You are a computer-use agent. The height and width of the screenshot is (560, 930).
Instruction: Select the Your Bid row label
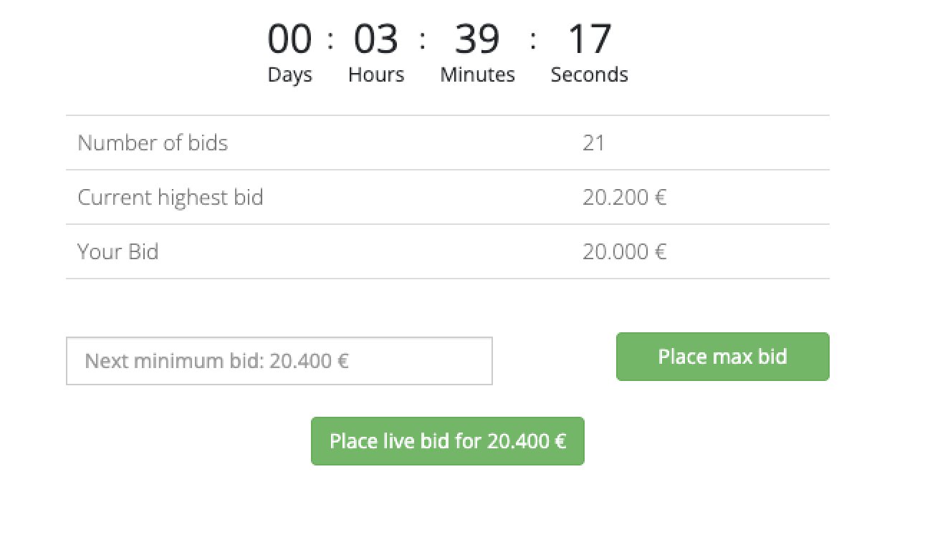click(118, 252)
